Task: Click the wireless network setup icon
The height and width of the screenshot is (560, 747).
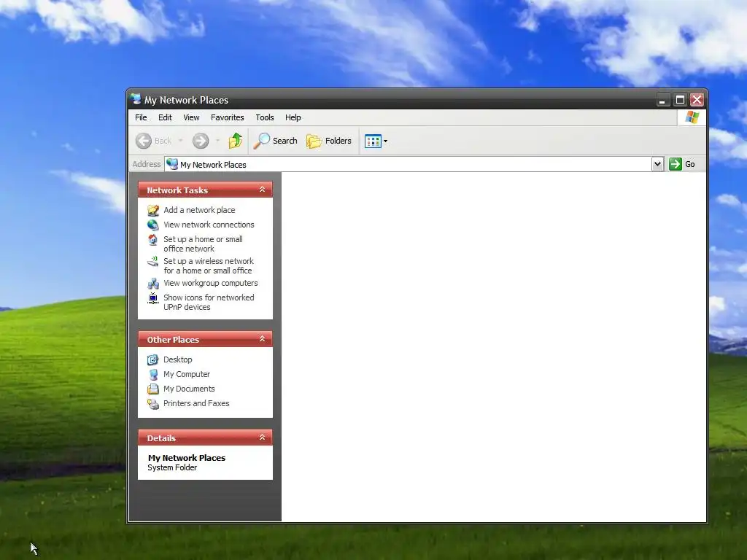Action: pos(153,262)
